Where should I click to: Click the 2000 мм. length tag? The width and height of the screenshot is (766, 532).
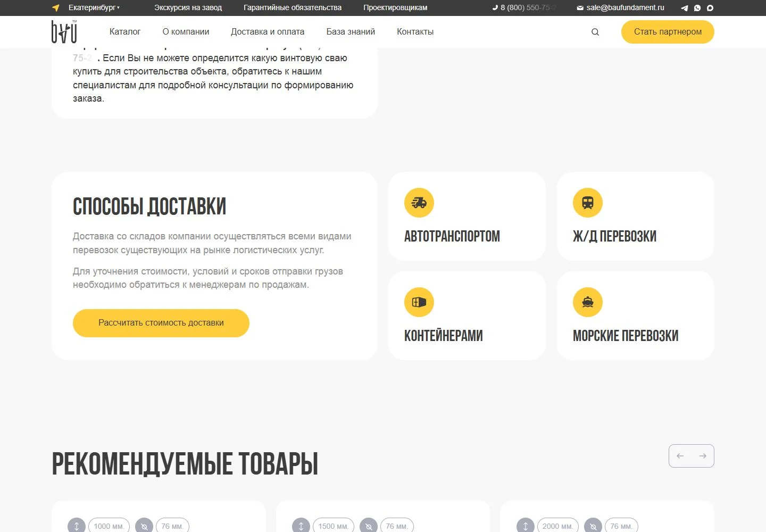point(558,526)
